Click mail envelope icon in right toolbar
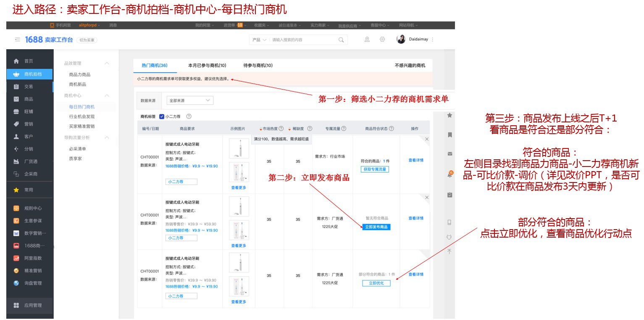 point(449,154)
